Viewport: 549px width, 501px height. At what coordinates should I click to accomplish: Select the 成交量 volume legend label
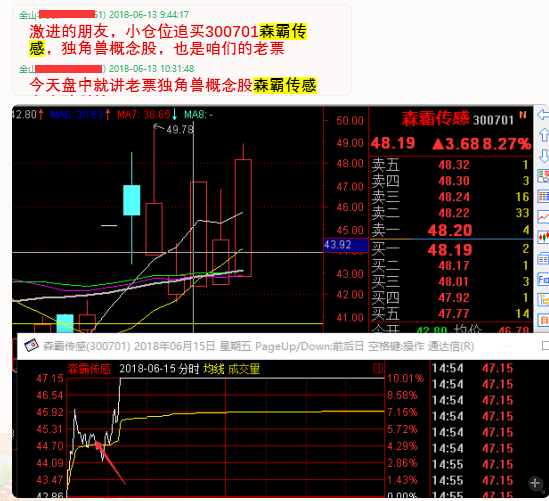244,369
